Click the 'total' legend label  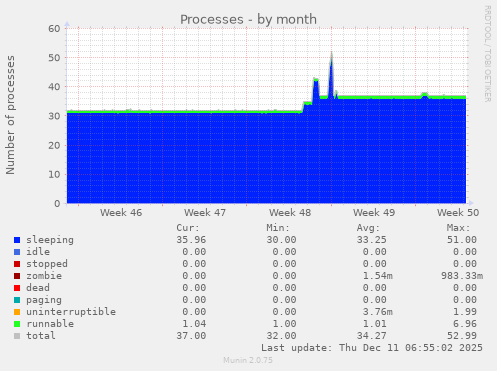pos(41,336)
